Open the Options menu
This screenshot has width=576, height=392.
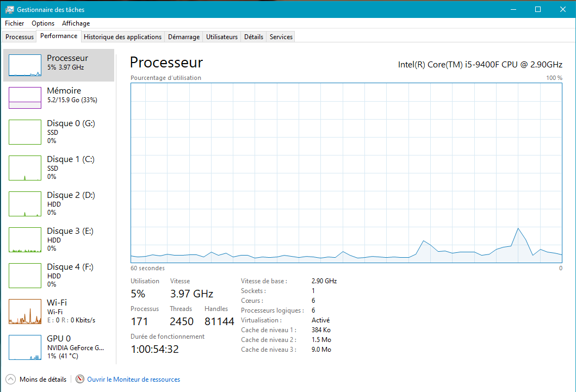(x=43, y=23)
